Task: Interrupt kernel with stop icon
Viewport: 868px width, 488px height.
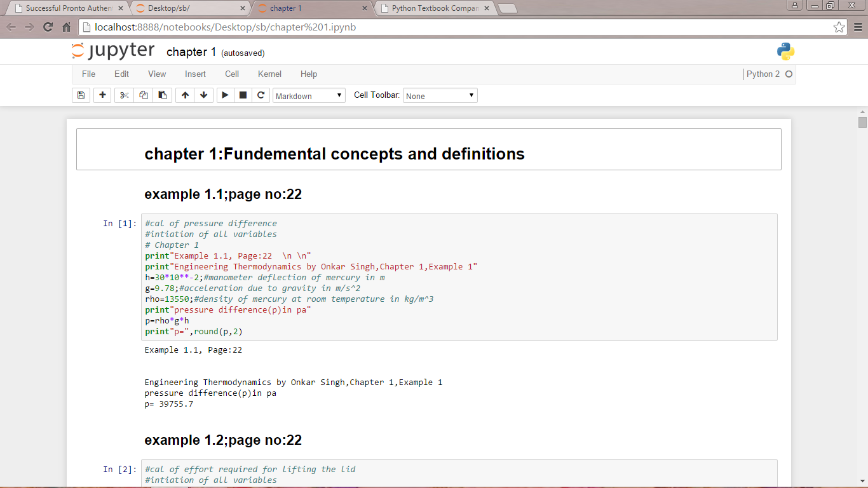Action: 242,95
